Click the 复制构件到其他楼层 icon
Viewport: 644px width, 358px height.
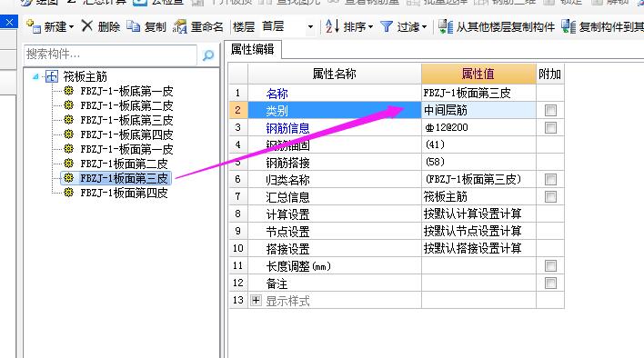tap(569, 26)
